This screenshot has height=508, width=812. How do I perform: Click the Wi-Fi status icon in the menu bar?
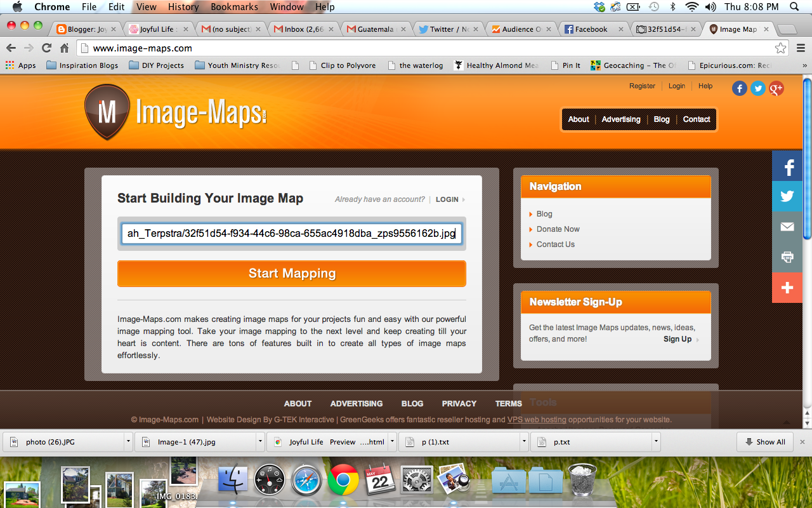click(691, 7)
